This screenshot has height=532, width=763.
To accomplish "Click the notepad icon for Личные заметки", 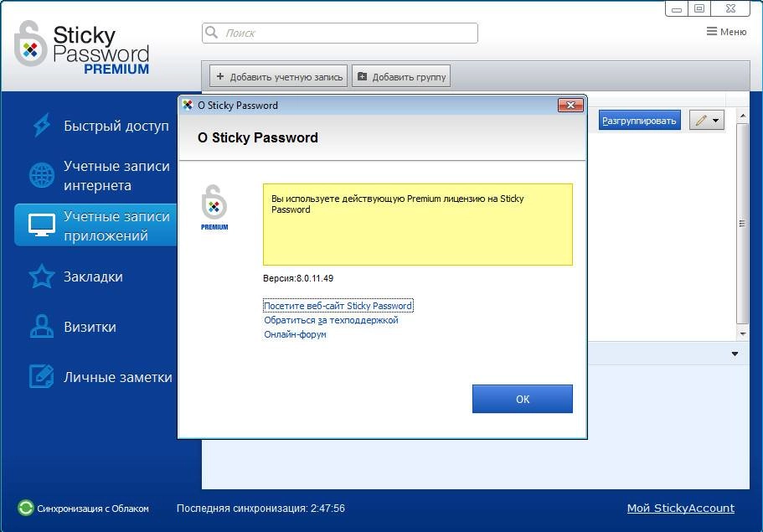I will (42, 376).
